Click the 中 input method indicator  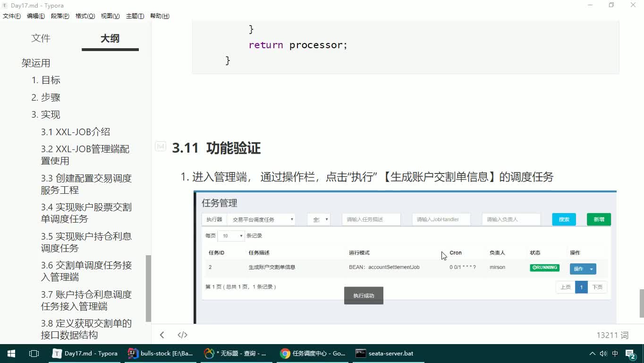coord(615,354)
